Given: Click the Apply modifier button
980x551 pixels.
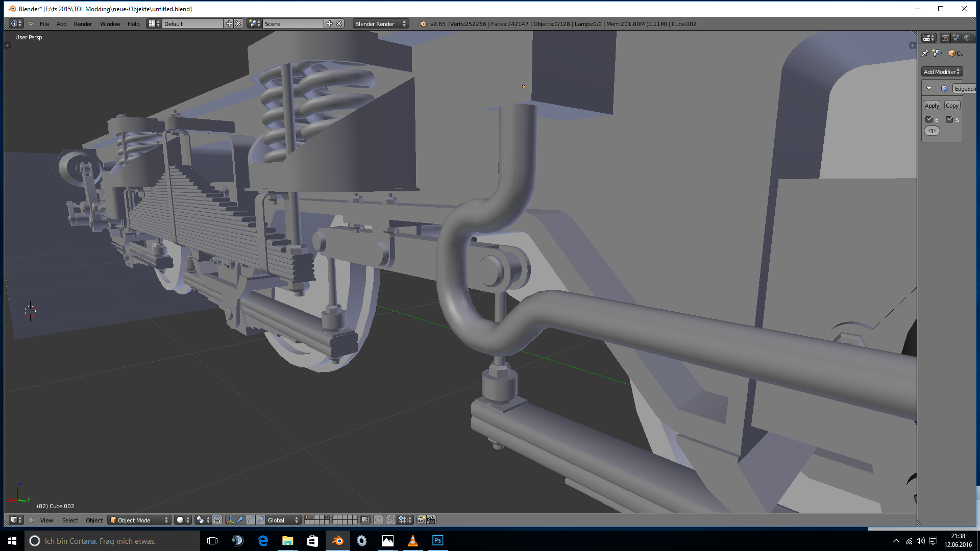Looking at the screenshot, I should [x=932, y=106].
